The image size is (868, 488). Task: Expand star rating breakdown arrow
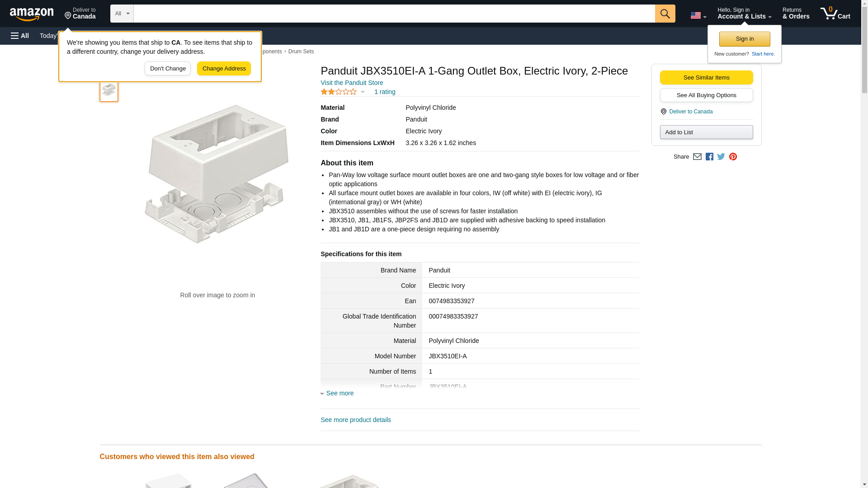click(x=363, y=92)
